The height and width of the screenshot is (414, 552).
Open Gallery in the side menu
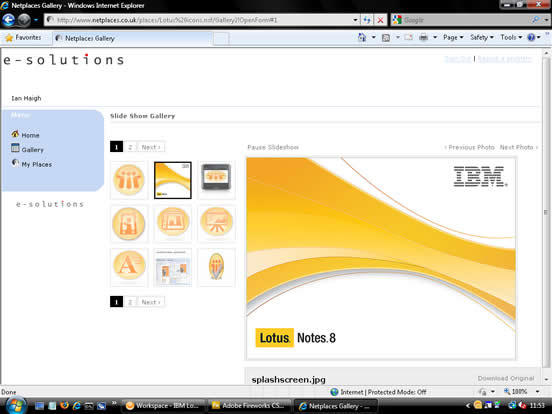[32, 150]
